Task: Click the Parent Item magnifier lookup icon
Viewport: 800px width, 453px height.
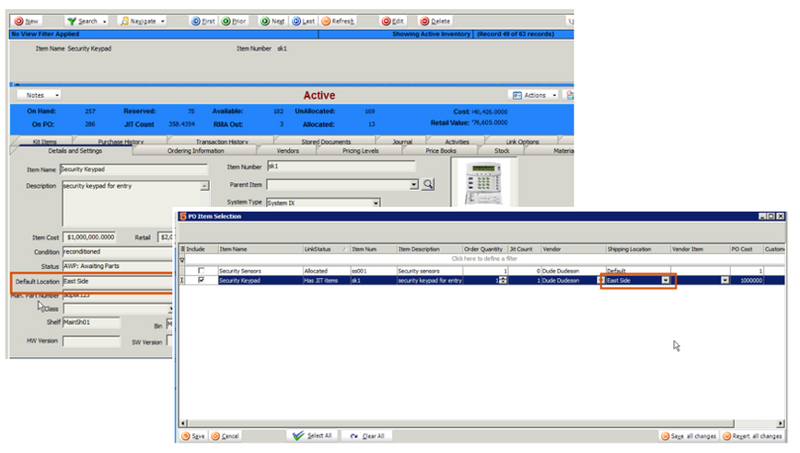Action: pos(428,184)
